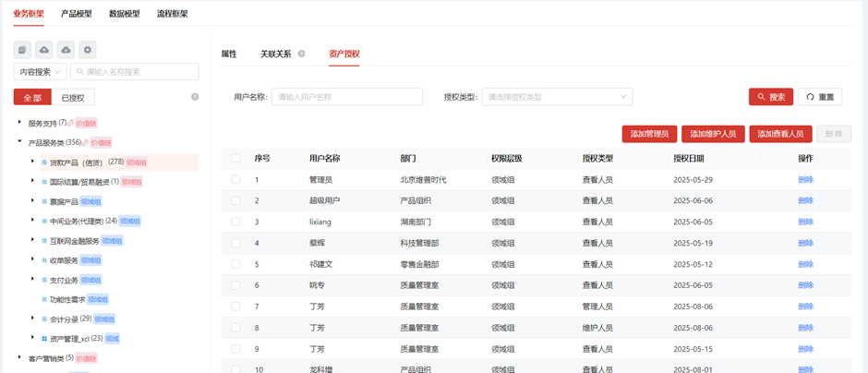Click the 领域 tag on 资产管理_xcl row
868x373 pixels.
(112, 338)
